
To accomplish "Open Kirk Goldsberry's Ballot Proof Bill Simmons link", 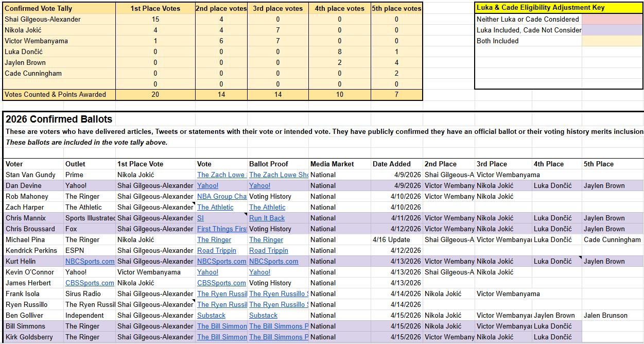I will [279, 337].
